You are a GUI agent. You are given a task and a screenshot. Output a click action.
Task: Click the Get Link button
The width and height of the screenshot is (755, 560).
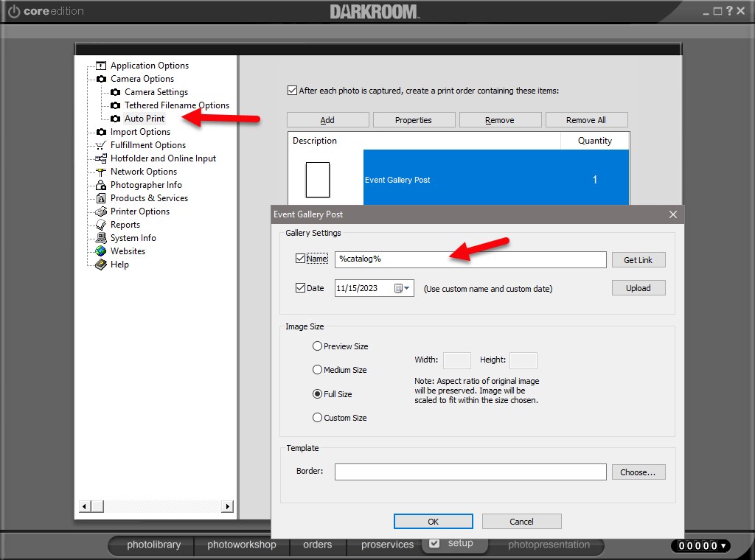(639, 260)
